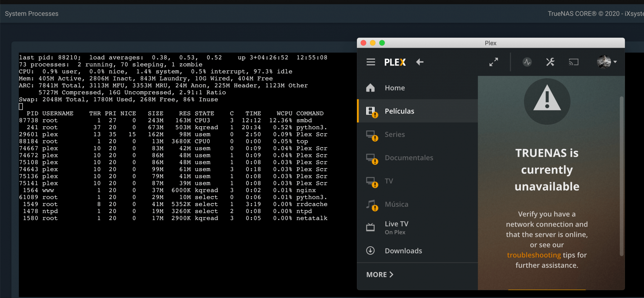Click the System Processes heading
Viewport: 644px width, 298px height.
pyautogui.click(x=32, y=14)
